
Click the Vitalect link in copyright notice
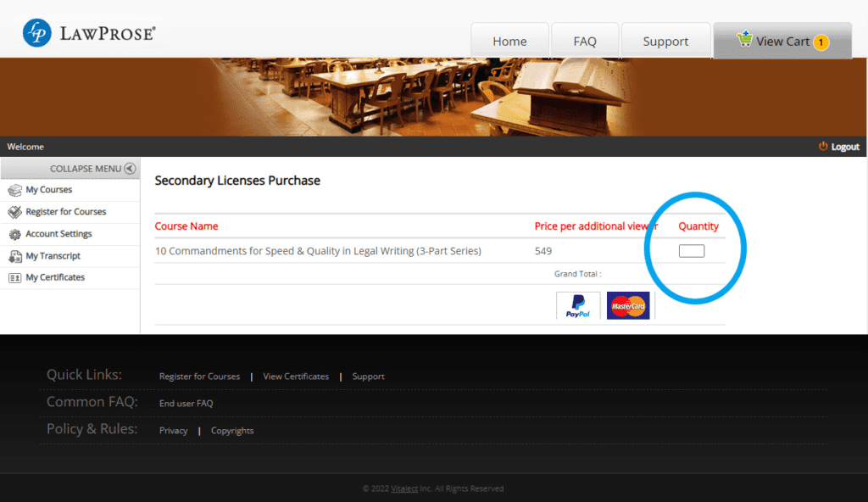pyautogui.click(x=404, y=488)
